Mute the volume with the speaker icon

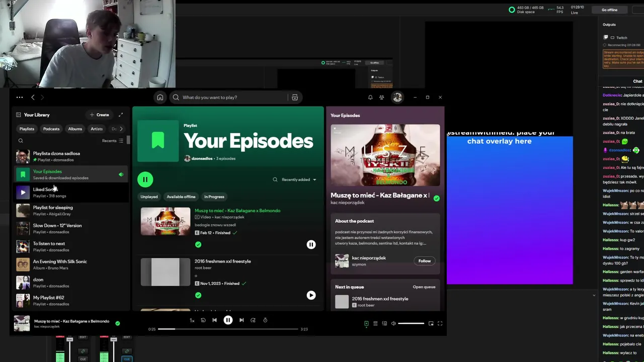click(x=393, y=324)
